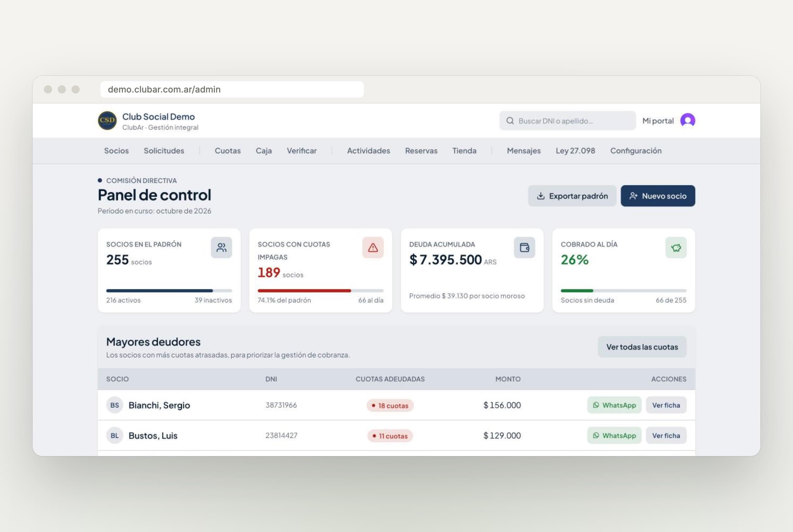Image resolution: width=793 pixels, height=532 pixels.
Task: Send WhatsApp to Bianchi, Sergio
Action: point(614,405)
